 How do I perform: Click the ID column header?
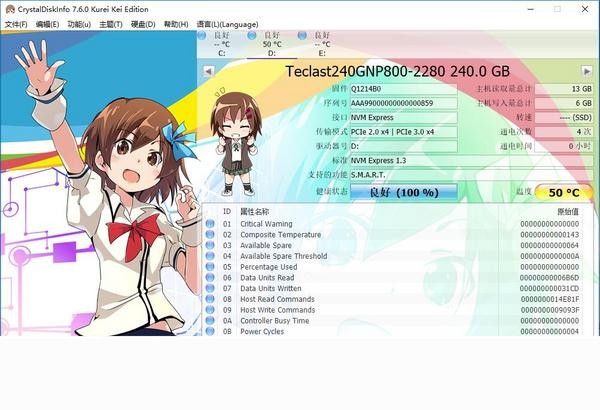pyautogui.click(x=227, y=212)
